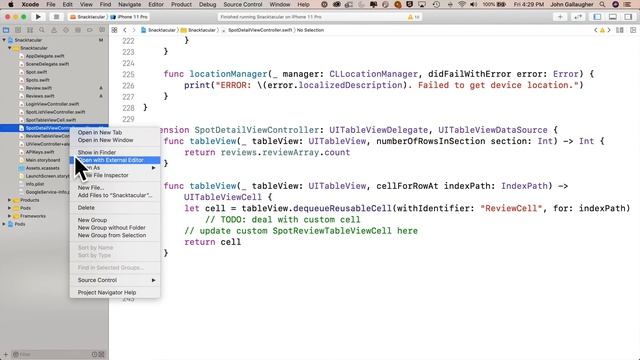Choose Open in New Window
The image size is (640, 360).
(115, 140)
